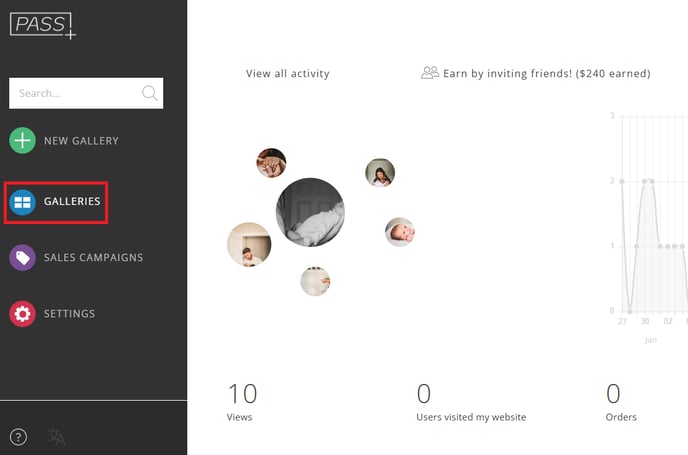This screenshot has height=455, width=688.
Task: Open the View all activity link
Action: pos(287,74)
